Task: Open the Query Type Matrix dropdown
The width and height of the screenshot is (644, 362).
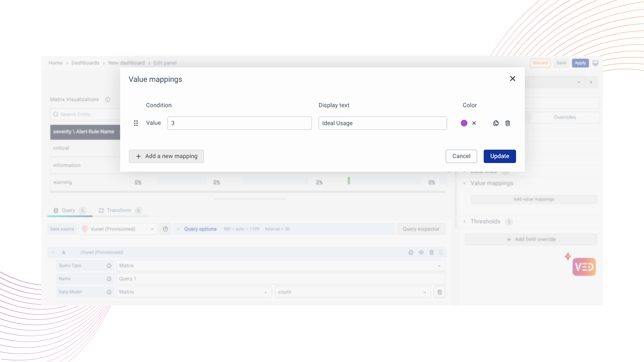Action: coord(280,265)
